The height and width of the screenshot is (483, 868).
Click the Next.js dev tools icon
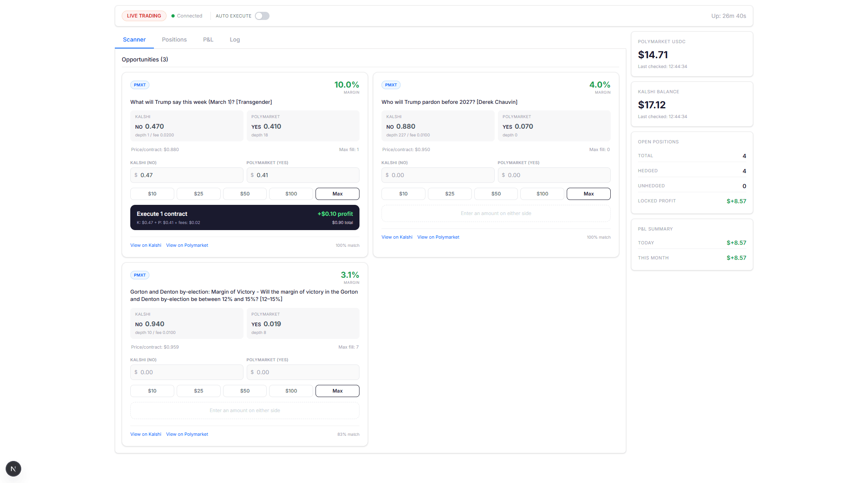pyautogui.click(x=13, y=469)
